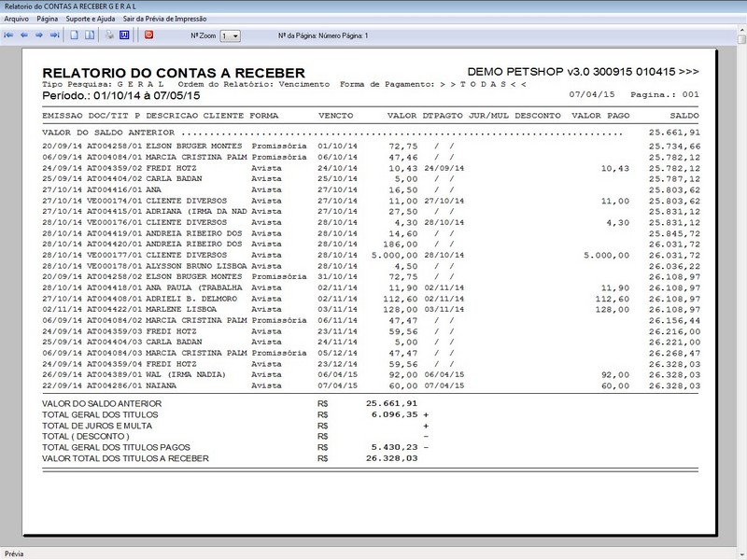Click TOTAL GERAL DOS TITULOS PAGOS value 5.430,23
The width and height of the screenshot is (747, 560).
pos(394,447)
